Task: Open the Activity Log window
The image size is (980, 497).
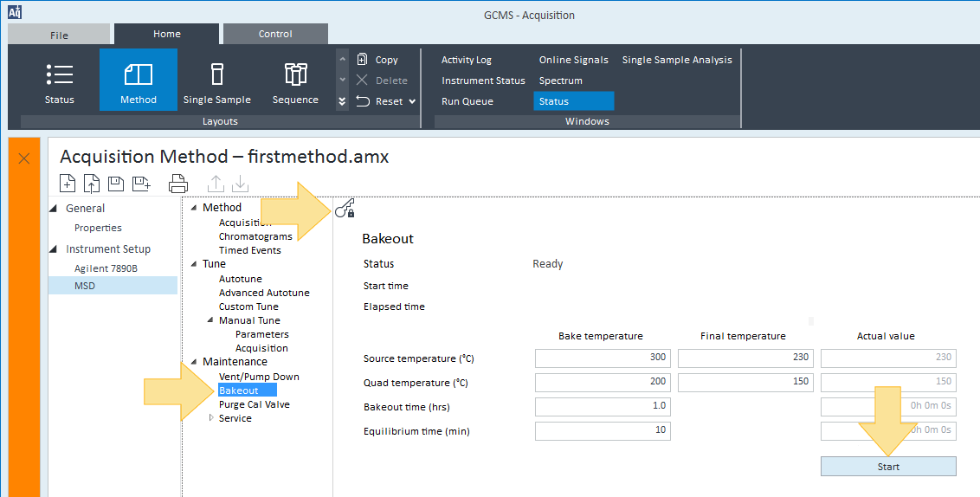Action: pos(467,60)
